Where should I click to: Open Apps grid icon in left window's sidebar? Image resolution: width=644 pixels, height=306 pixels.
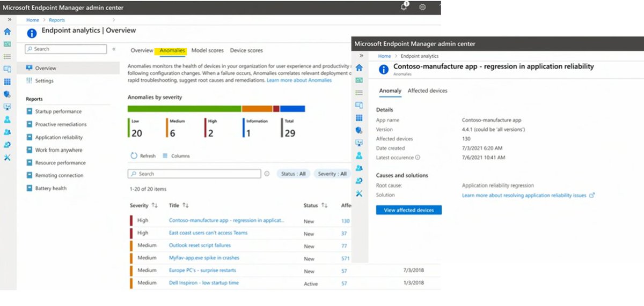click(x=7, y=81)
